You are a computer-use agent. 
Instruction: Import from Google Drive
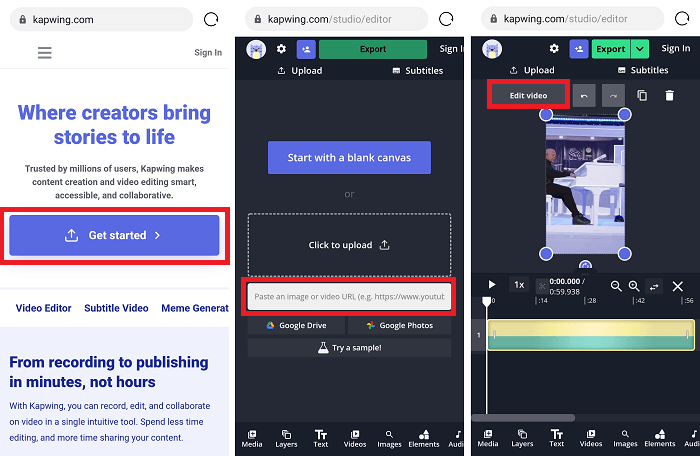click(296, 326)
